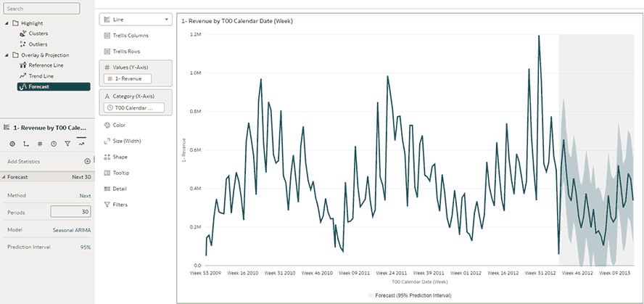Click the Color palette drop target
This screenshot has width=644, height=304.
[120, 126]
